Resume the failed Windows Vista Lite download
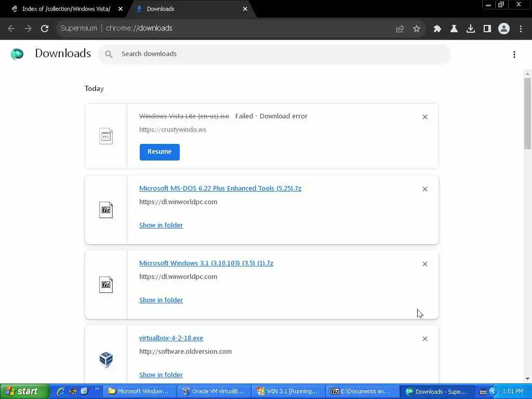 point(159,152)
